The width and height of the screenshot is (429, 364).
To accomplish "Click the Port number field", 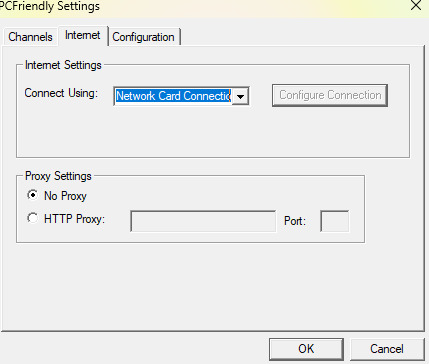I will coord(334,221).
